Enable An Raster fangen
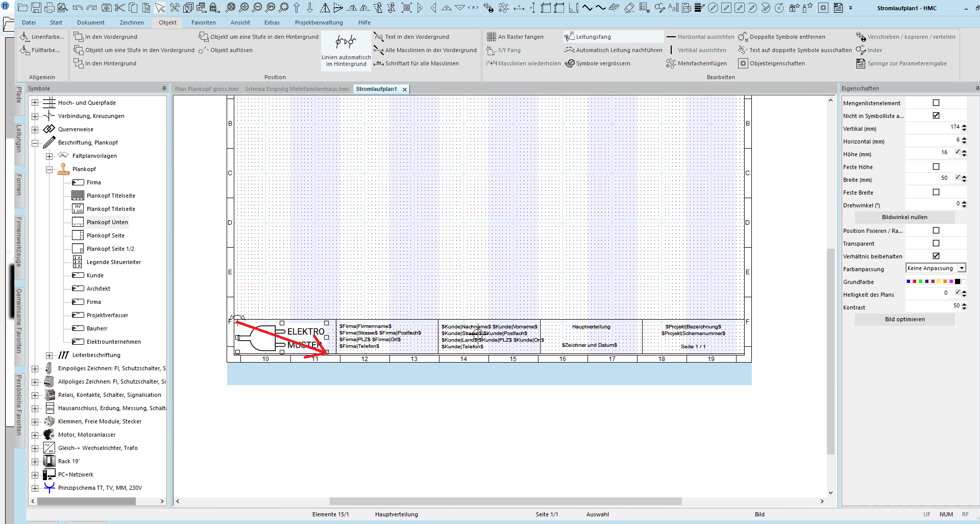Screen dimensions: 980x524 point(515,37)
